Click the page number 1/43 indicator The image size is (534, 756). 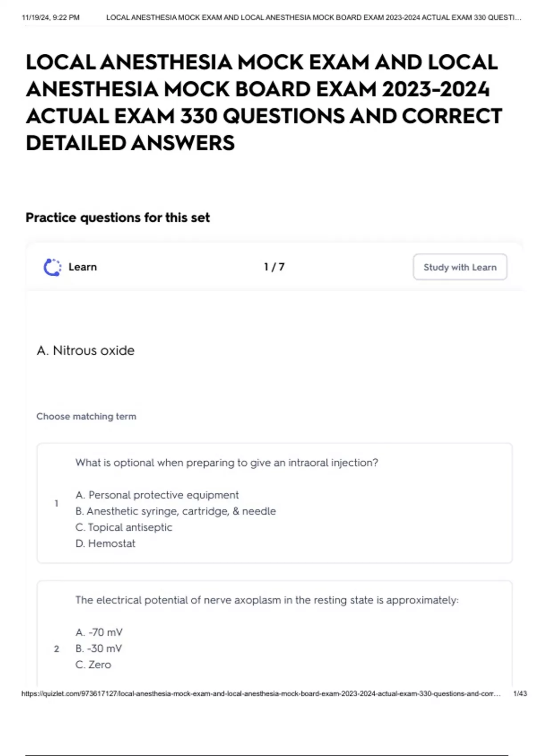520,694
